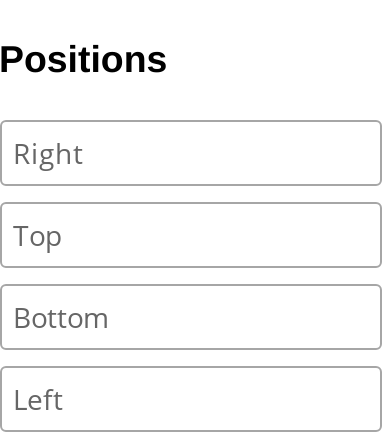Image resolution: width=382 pixels, height=432 pixels.
Task: Select the field below the Right input
Action: tap(191, 235)
